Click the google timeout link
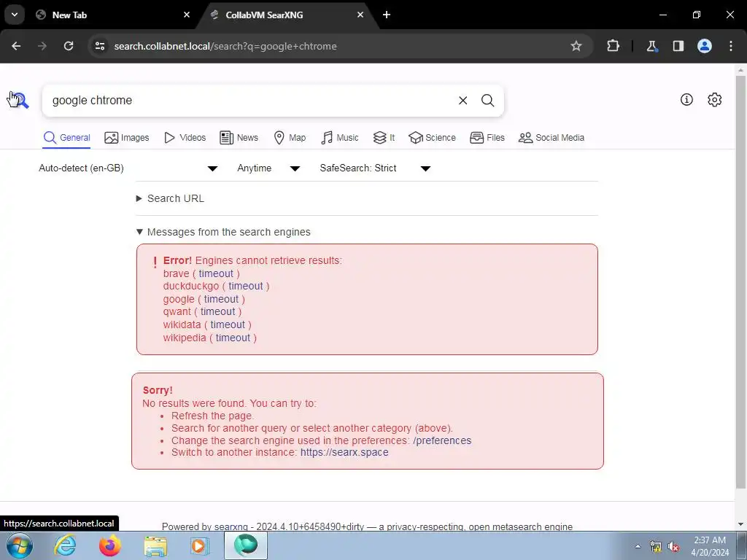Viewport: 747px width, 560px height. [x=221, y=299]
